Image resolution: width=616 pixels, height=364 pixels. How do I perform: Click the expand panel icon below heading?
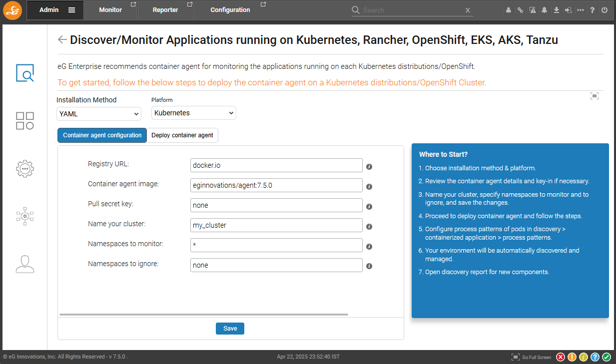pos(595,96)
